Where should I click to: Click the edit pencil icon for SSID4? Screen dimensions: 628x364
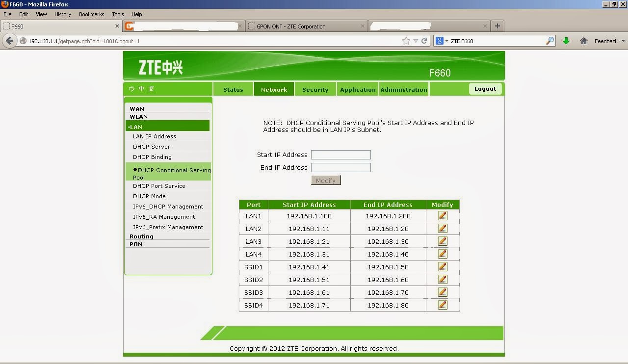(x=443, y=305)
